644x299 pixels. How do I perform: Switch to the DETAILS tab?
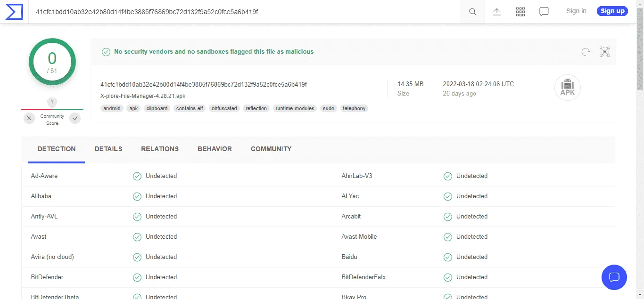tap(108, 149)
